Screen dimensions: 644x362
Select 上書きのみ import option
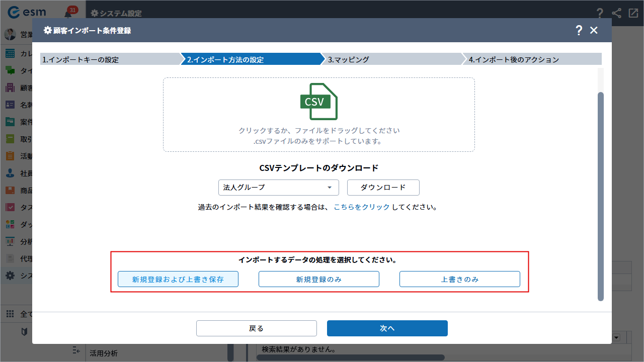coord(460,280)
